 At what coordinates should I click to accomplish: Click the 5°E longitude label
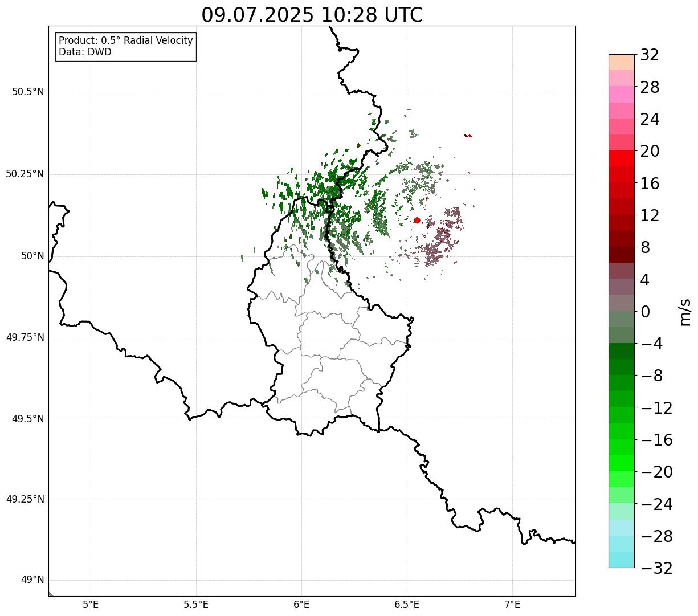point(91,605)
